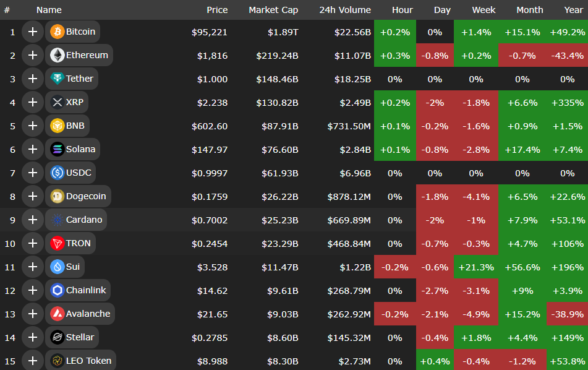Screen dimensions: 588x370
Task: Click the Dogecoin logo icon
Action: [58, 196]
